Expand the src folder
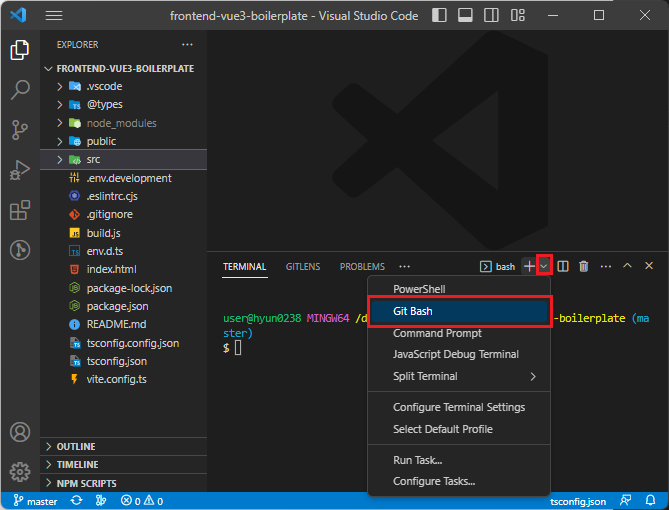Screen dimensions: 669x510 (x=124, y=160)
